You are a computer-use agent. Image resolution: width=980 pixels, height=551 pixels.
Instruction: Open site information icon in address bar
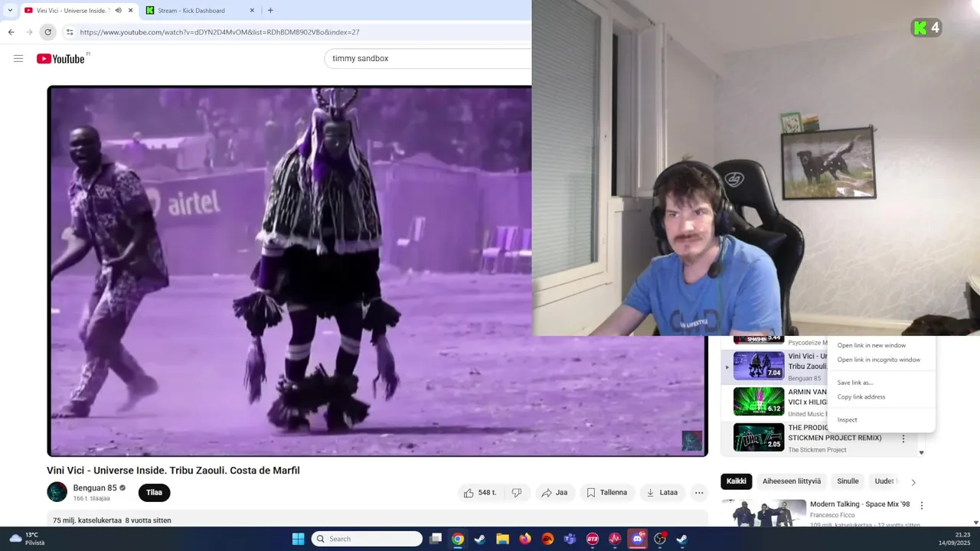point(69,32)
